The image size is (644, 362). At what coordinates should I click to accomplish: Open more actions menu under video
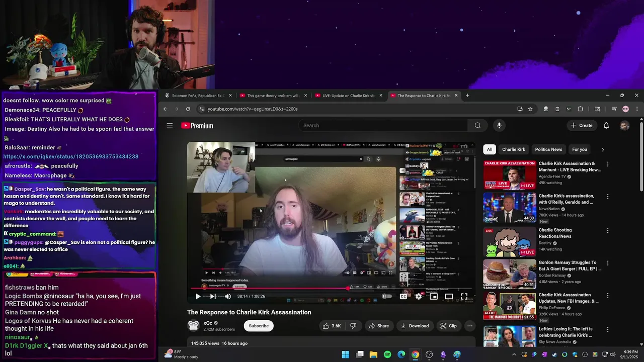[470, 326]
